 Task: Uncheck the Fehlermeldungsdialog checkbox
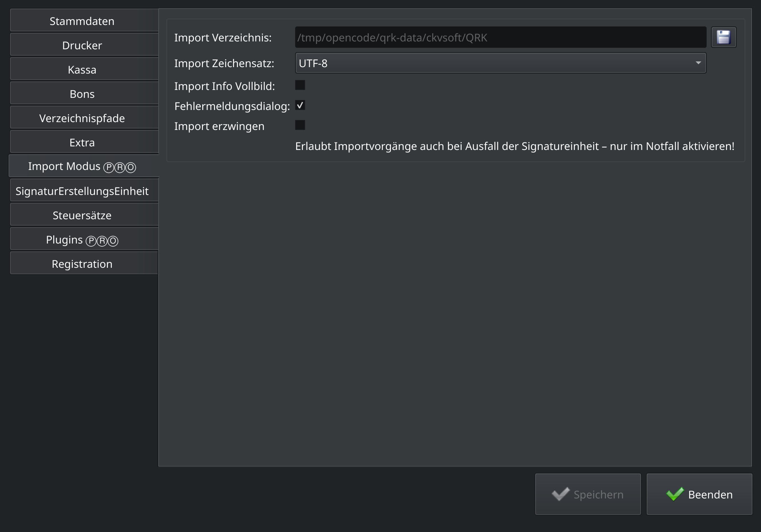300,105
